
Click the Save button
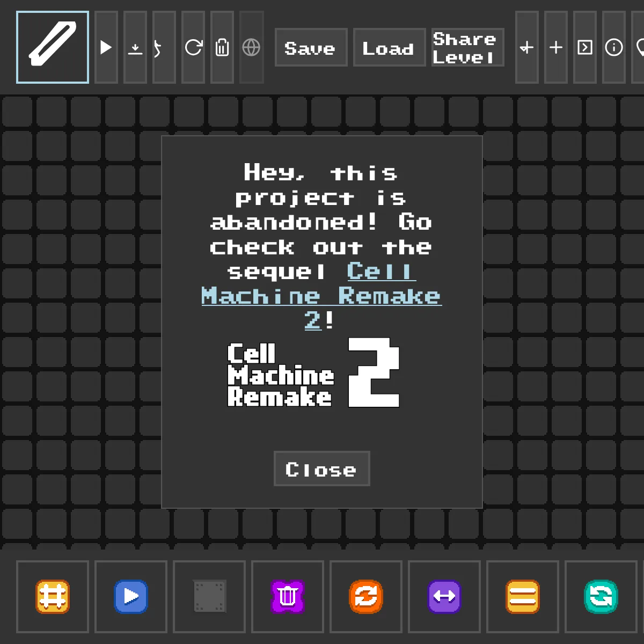(311, 47)
